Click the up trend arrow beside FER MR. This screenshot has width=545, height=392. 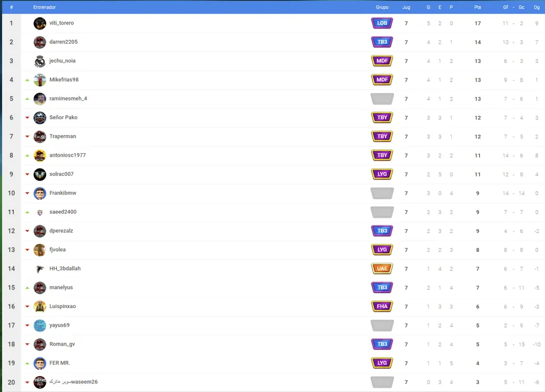(27, 363)
